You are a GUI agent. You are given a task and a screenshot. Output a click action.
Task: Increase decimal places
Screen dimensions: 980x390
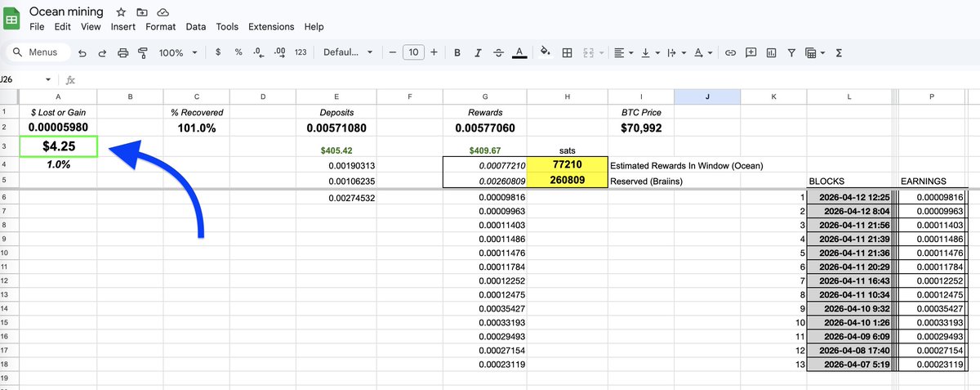279,52
